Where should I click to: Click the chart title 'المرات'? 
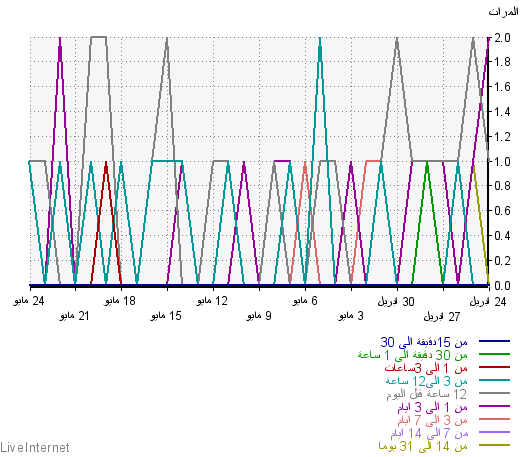(x=503, y=12)
